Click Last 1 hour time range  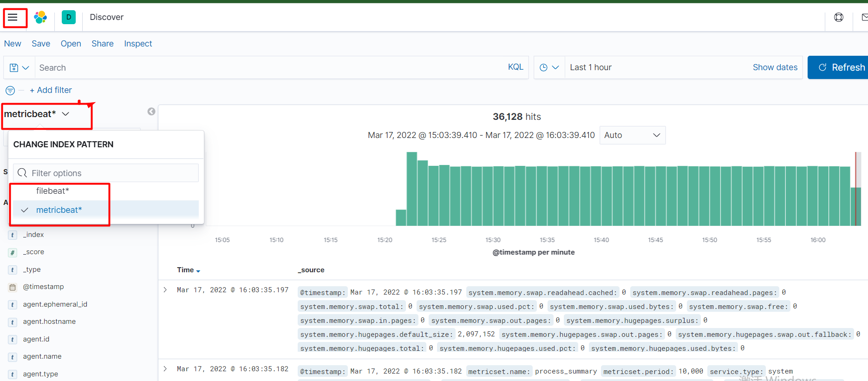click(x=591, y=67)
